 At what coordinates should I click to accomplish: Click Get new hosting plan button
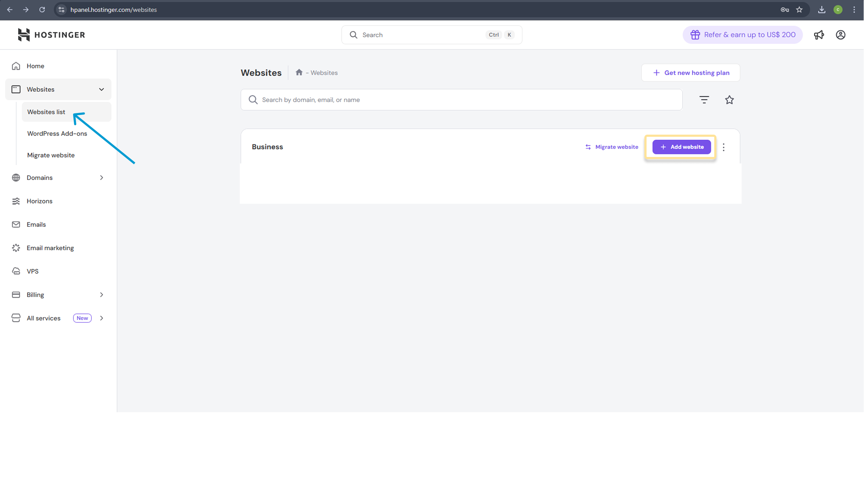tap(690, 73)
